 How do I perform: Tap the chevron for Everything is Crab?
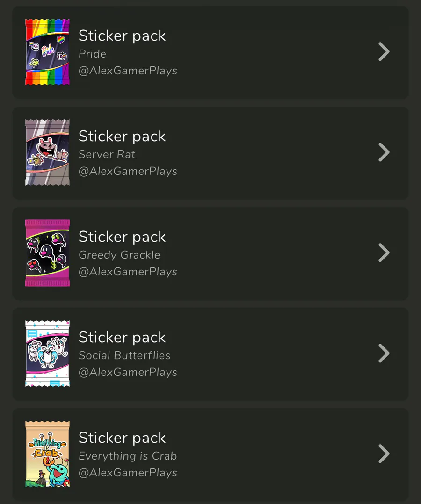[384, 454]
